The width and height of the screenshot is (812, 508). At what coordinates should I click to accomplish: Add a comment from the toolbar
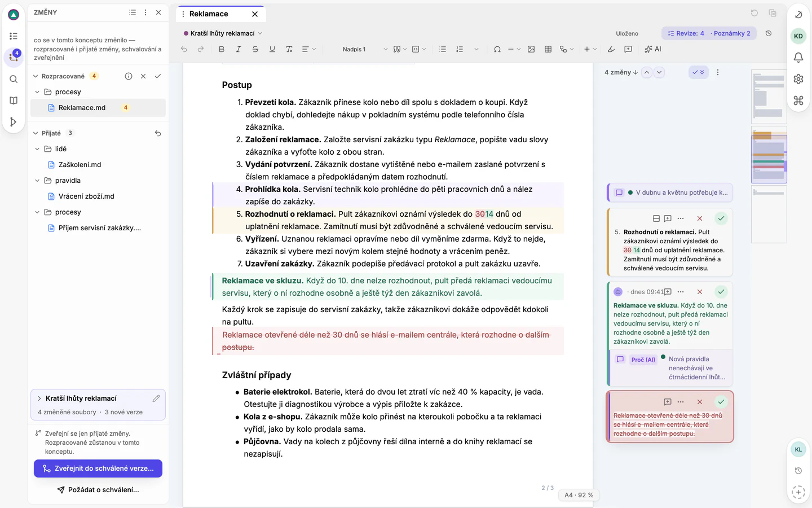pyautogui.click(x=628, y=49)
